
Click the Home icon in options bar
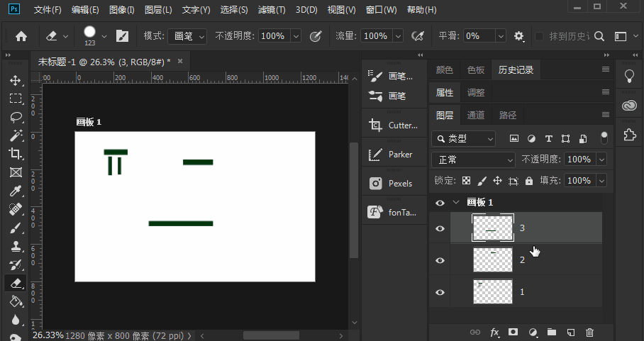[x=21, y=37]
